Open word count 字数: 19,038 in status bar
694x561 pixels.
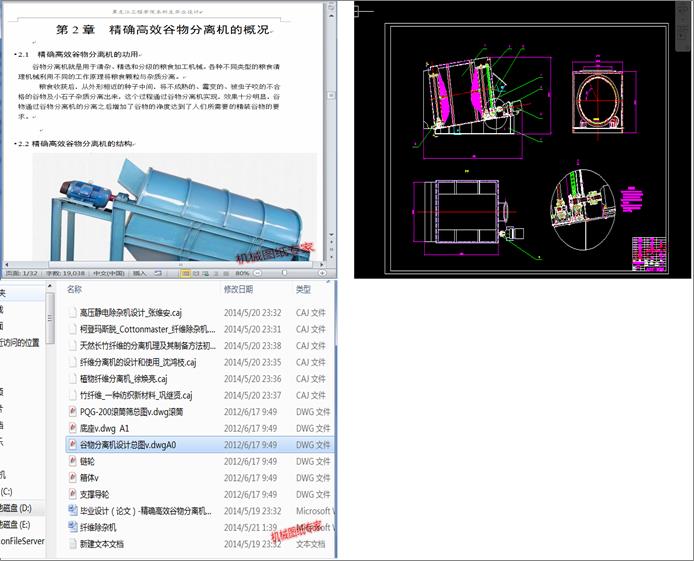pyautogui.click(x=66, y=273)
